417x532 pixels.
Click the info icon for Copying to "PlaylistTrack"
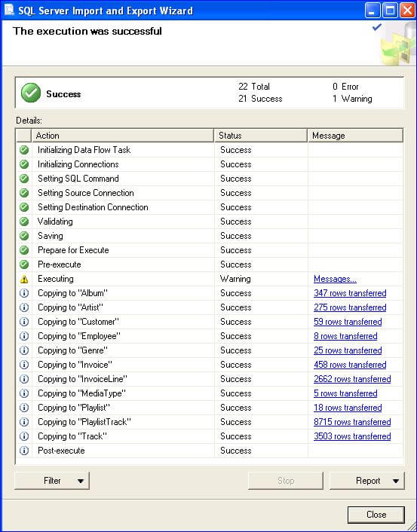[24, 422]
